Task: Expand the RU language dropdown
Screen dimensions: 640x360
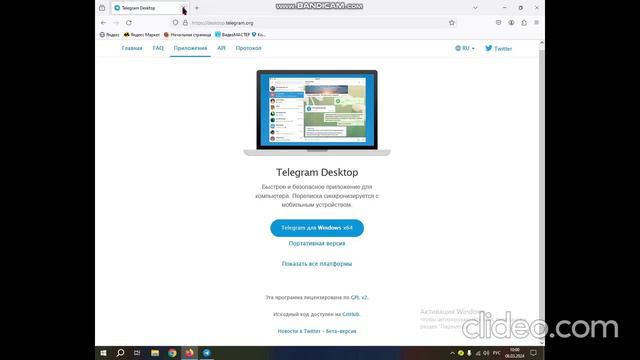Action: 465,48
